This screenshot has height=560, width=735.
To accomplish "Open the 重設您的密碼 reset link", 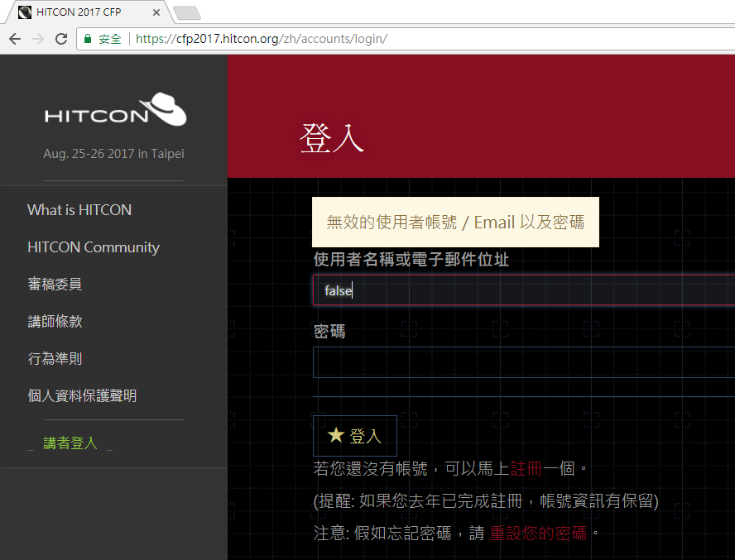I will (x=538, y=533).
